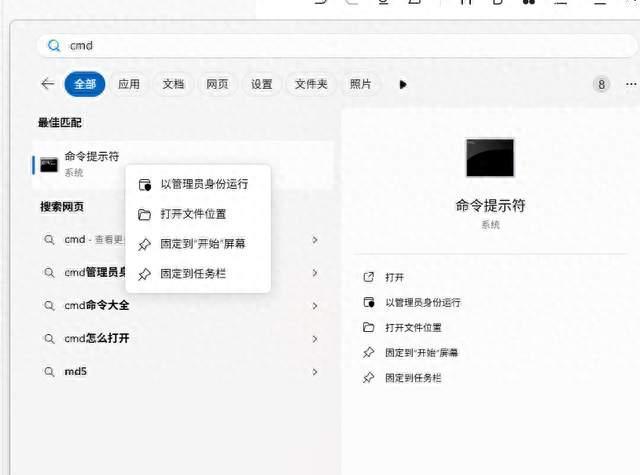
Task: Click the folder icon in the right pane
Action: point(369,327)
